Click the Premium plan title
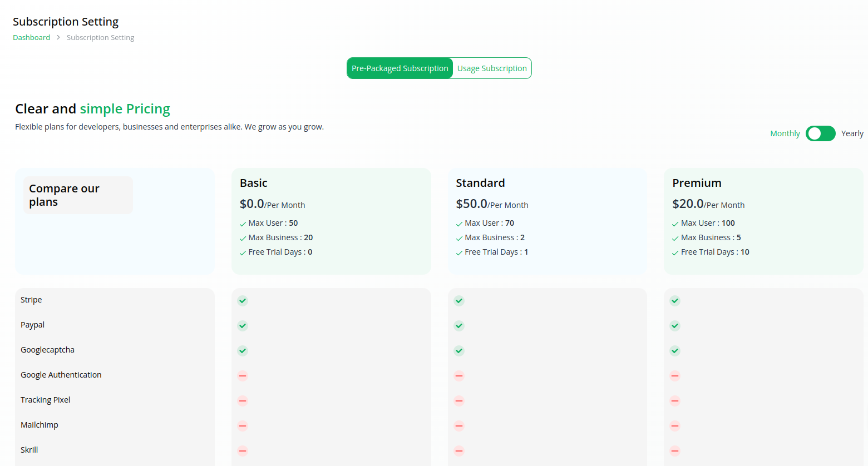Image resolution: width=868 pixels, height=466 pixels. pos(697,183)
